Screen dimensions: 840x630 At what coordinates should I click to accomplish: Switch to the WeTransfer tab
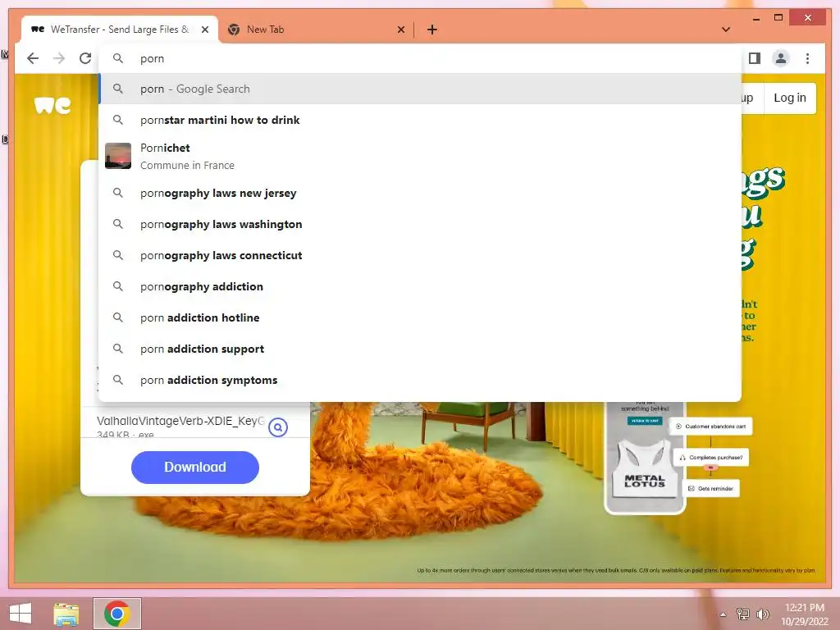tap(120, 30)
